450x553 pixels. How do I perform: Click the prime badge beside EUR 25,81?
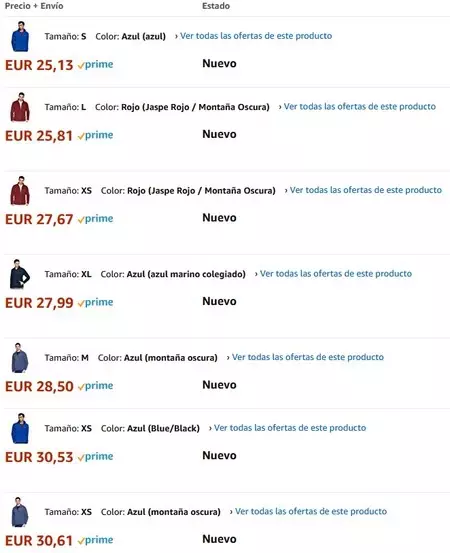(96, 135)
